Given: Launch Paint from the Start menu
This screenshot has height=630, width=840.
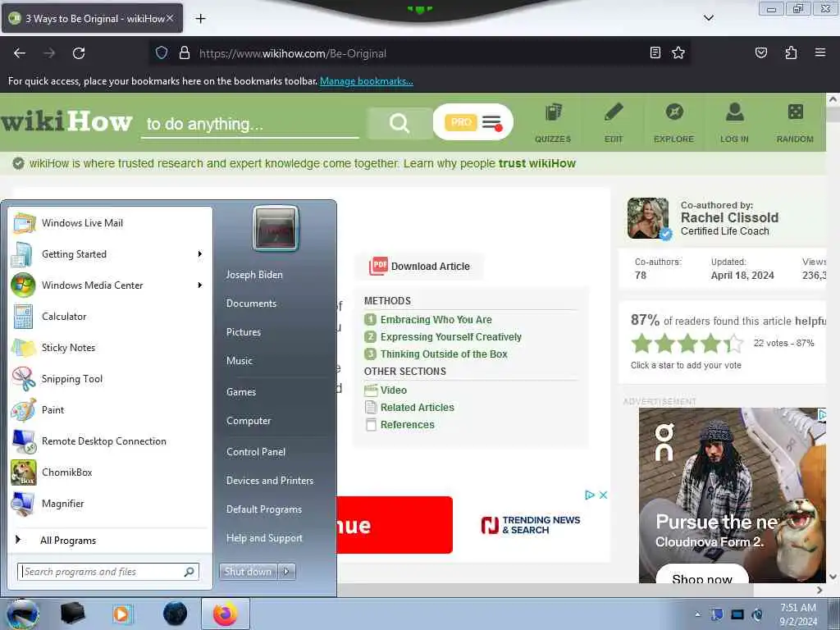Looking at the screenshot, I should (111, 410).
